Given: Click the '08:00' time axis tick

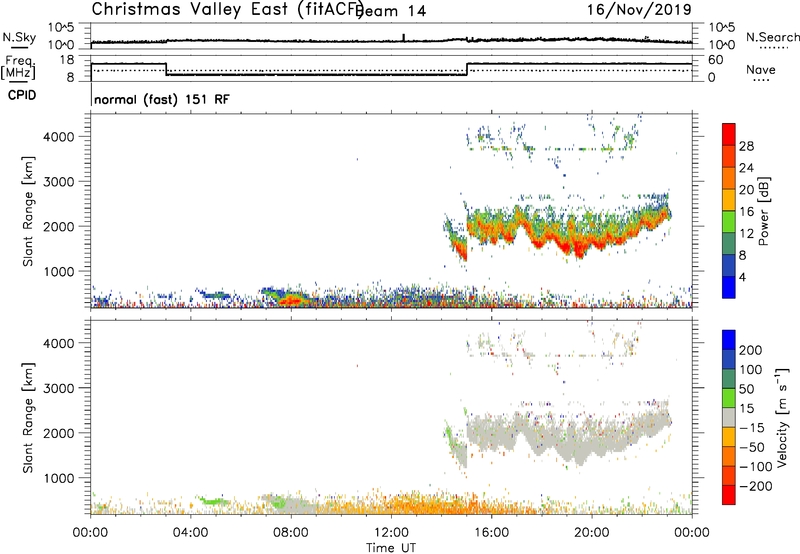Looking at the screenshot, I should (291, 533).
